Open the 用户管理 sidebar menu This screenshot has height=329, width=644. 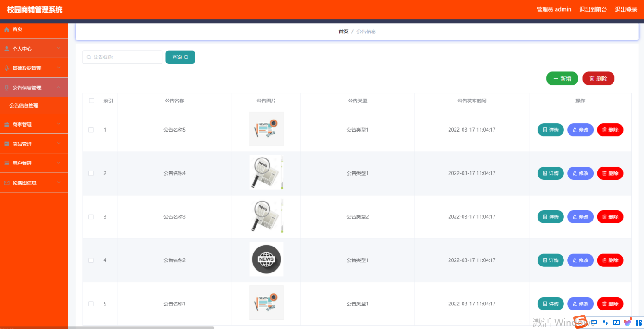(34, 164)
